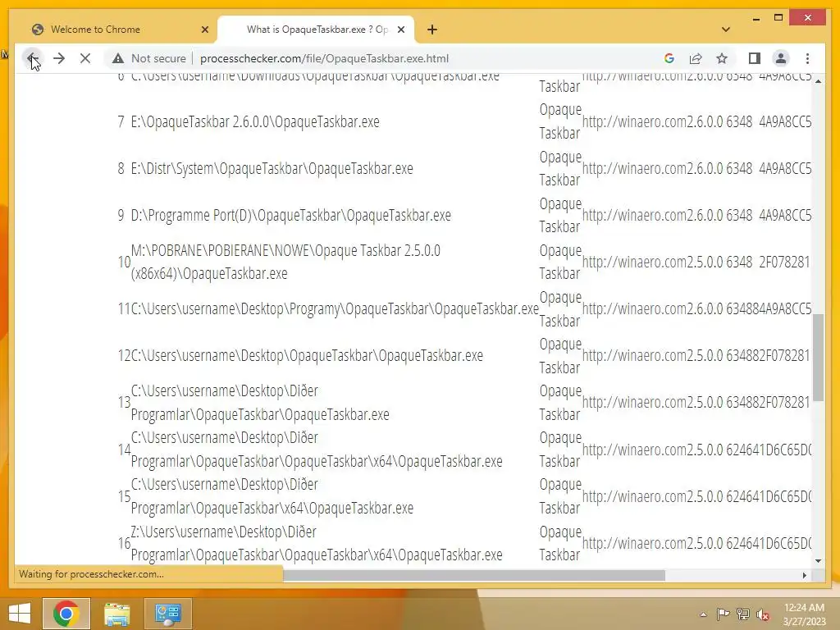The height and width of the screenshot is (630, 840).
Task: Click row number 14
Action: coord(125,449)
